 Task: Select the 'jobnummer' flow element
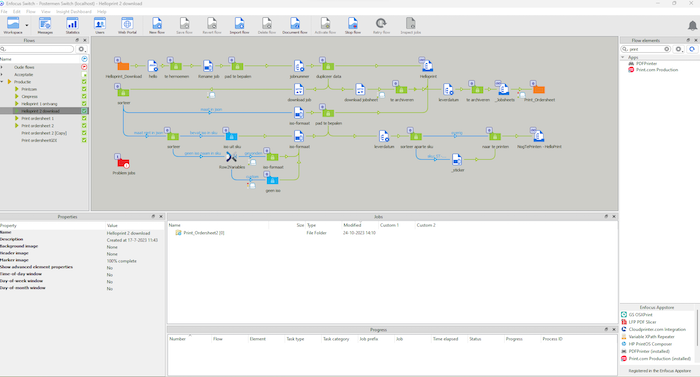[299, 66]
